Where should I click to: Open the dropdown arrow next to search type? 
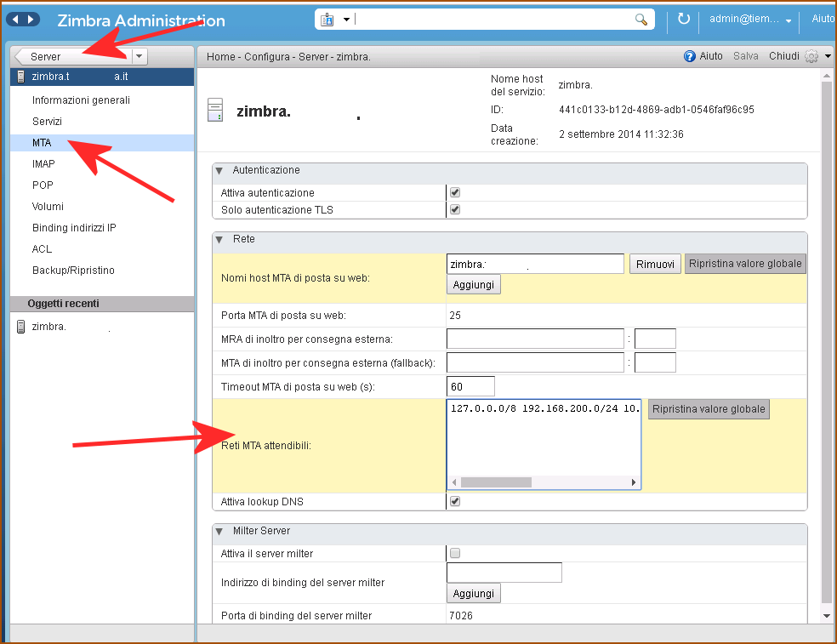pyautogui.click(x=346, y=20)
